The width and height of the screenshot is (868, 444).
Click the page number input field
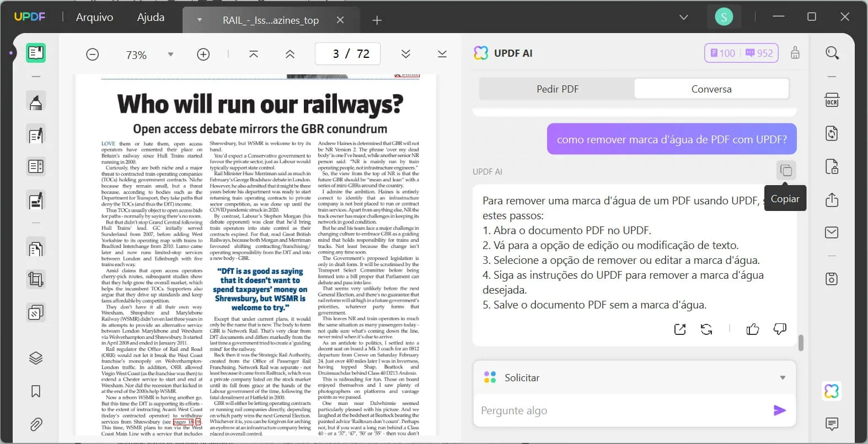tap(348, 54)
